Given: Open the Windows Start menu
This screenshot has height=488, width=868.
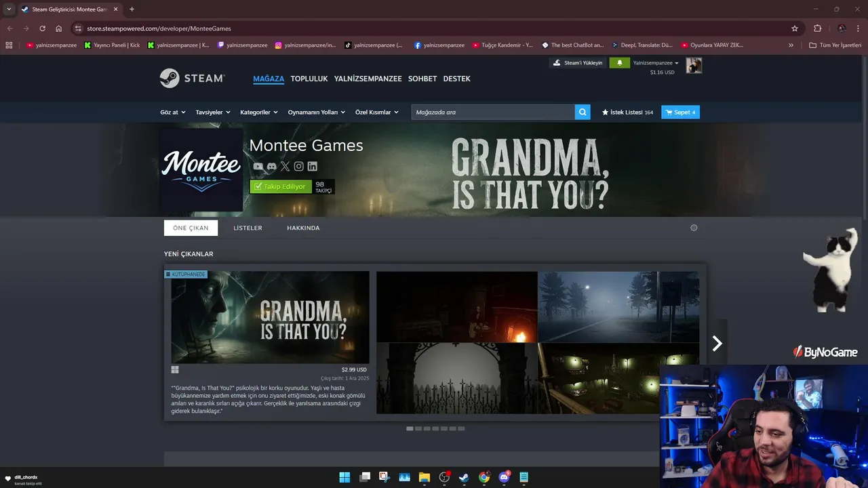Looking at the screenshot, I should point(344,477).
